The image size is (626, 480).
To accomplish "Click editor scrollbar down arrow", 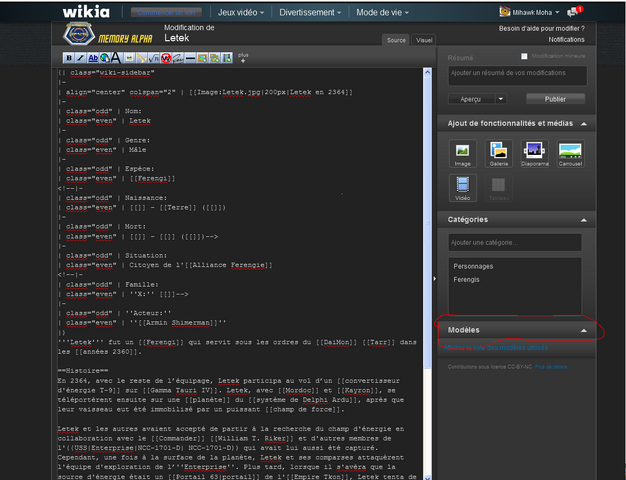I will point(427,477).
